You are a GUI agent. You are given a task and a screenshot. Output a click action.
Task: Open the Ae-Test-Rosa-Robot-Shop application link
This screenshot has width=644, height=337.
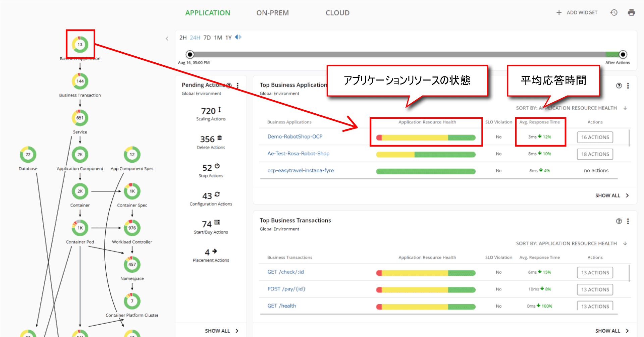click(x=298, y=154)
